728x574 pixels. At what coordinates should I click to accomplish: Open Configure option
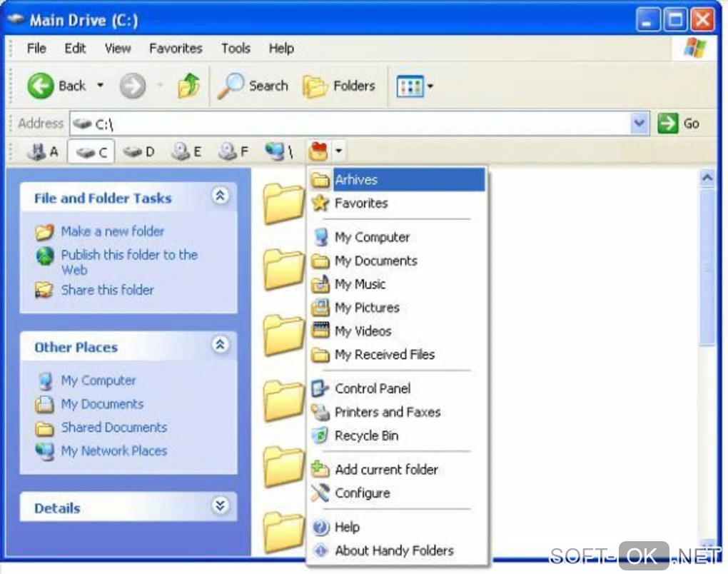point(398,493)
